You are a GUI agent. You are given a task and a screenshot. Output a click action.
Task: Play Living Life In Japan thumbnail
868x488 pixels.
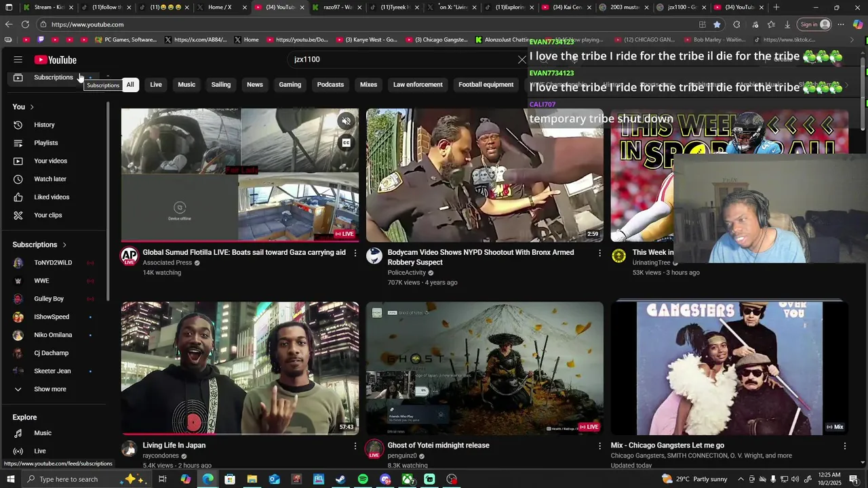240,368
